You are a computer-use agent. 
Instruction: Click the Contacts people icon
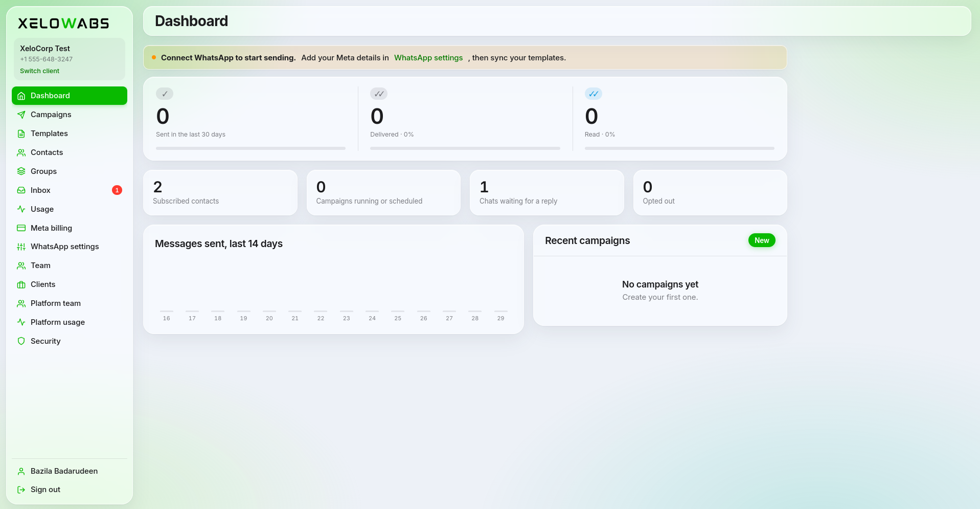(x=21, y=152)
